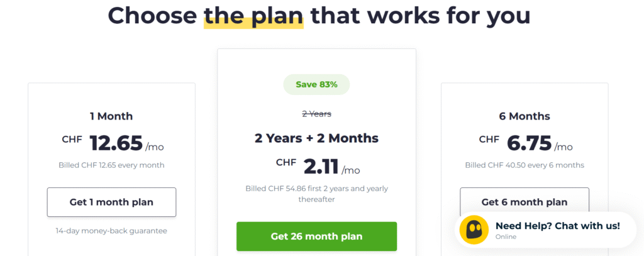Open the 'Need Help? Chat with us!' widget
Screen dimensions: 644x256
tap(545, 230)
